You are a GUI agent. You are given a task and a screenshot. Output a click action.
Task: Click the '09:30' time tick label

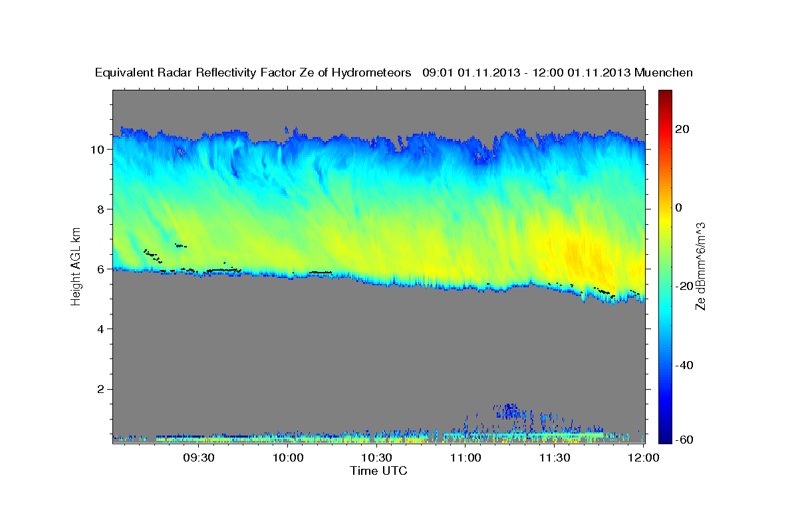198,458
